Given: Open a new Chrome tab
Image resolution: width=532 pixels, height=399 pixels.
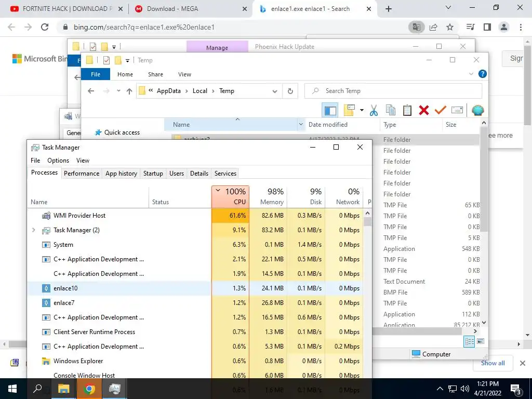Looking at the screenshot, I should (x=389, y=9).
